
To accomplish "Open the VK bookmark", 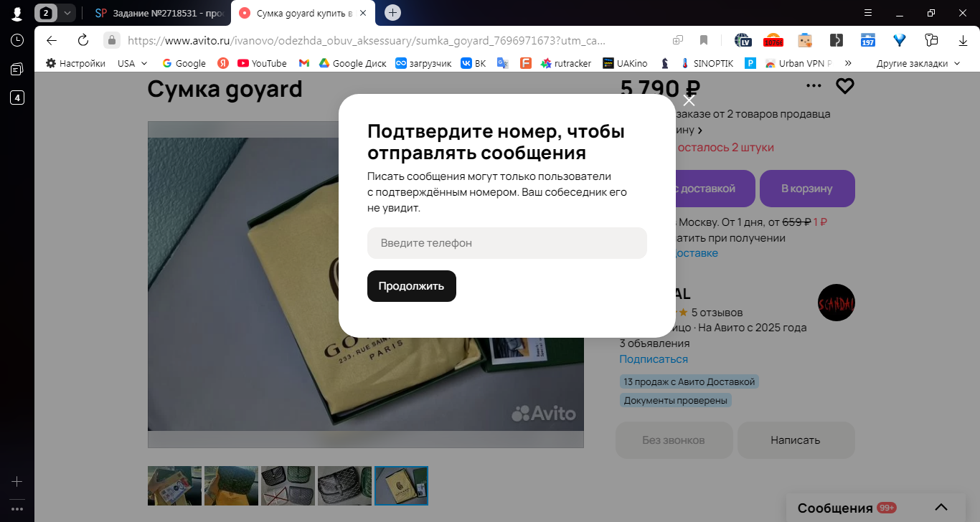I will (x=473, y=63).
